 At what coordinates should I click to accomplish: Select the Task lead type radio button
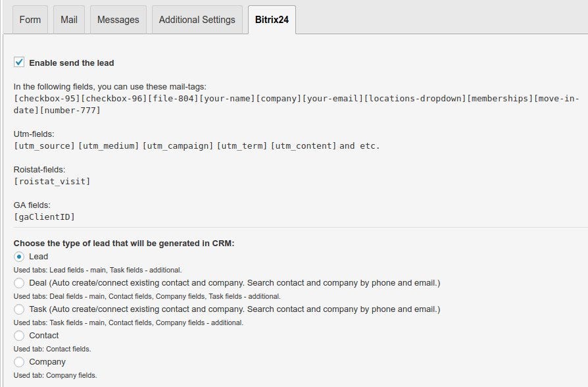tap(19, 309)
